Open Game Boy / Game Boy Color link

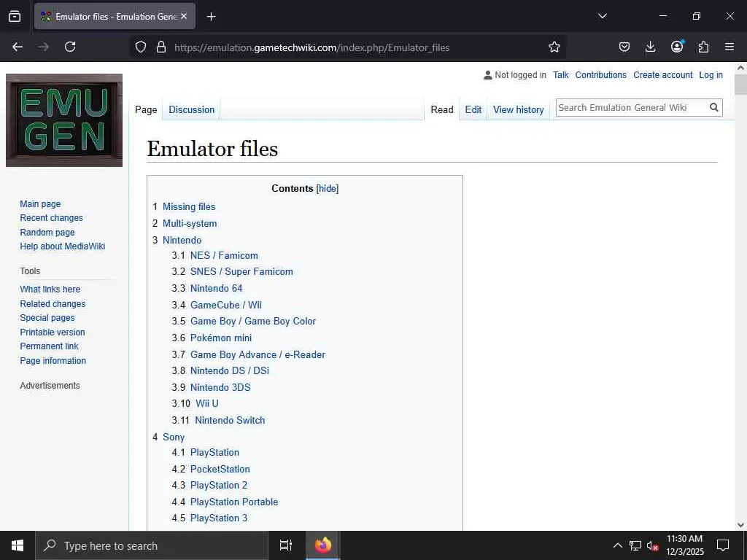(253, 321)
